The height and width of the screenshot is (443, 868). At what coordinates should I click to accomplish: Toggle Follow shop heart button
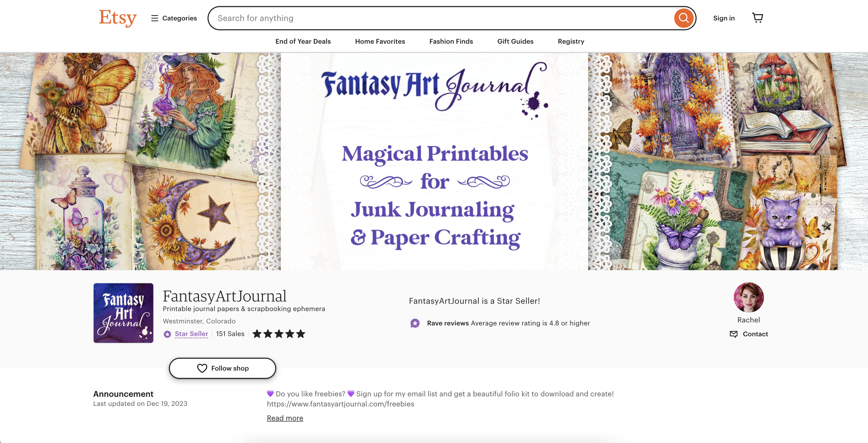tap(223, 368)
